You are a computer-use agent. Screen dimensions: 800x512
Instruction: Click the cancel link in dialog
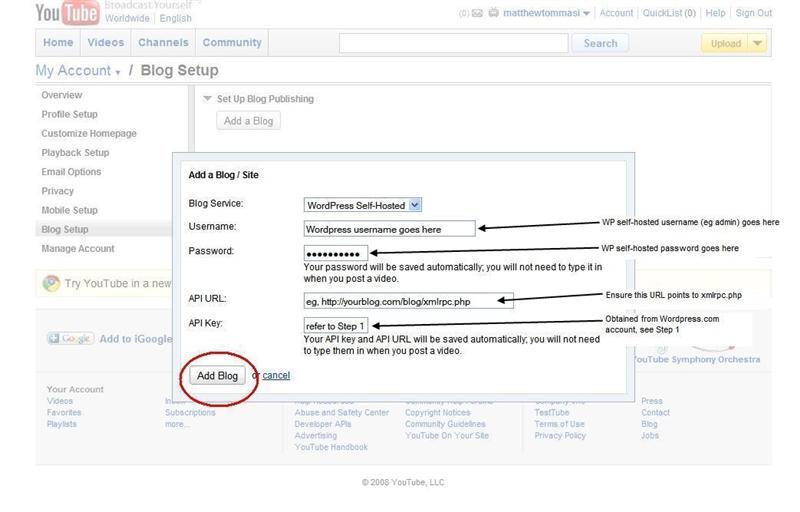pyautogui.click(x=276, y=376)
